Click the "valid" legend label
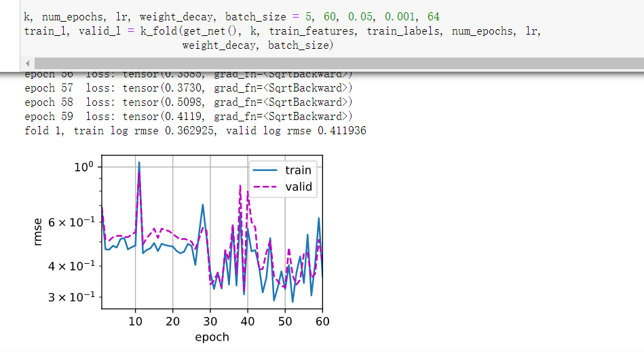This screenshot has height=352, width=644. click(299, 187)
